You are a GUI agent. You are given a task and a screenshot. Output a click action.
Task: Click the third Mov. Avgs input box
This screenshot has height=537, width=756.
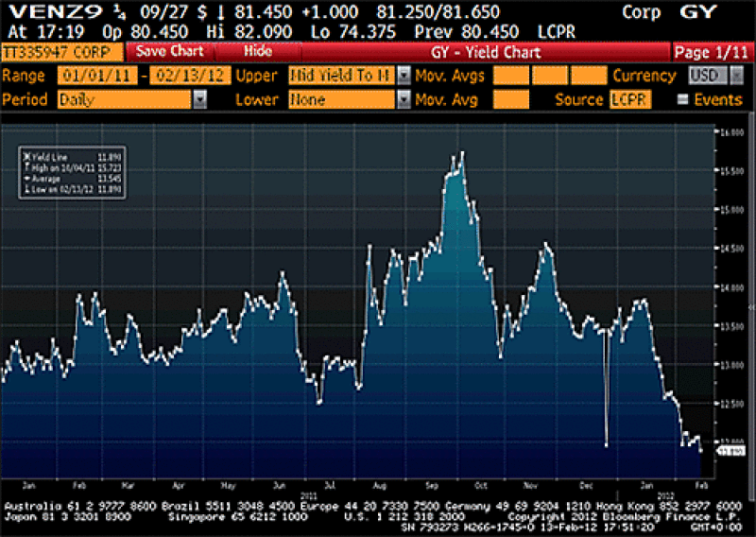coord(589,76)
